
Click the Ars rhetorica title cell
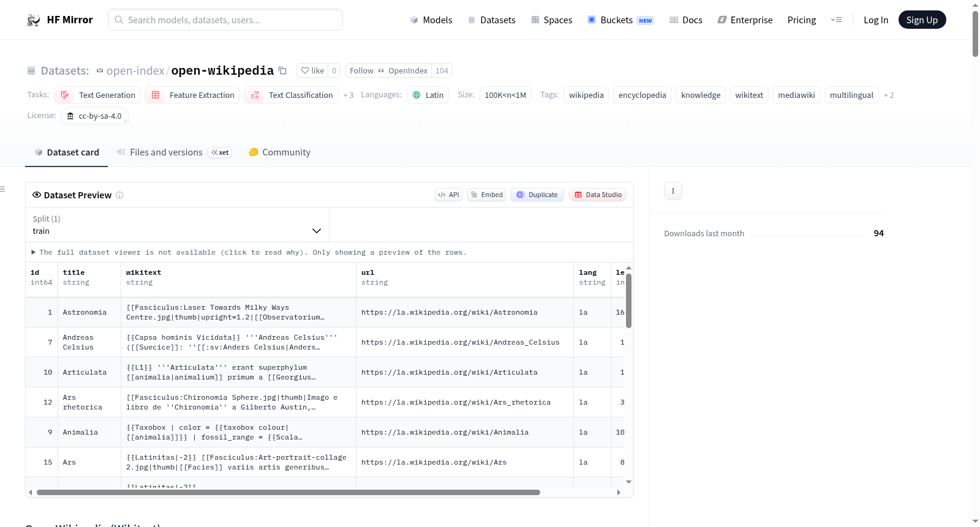click(x=89, y=403)
